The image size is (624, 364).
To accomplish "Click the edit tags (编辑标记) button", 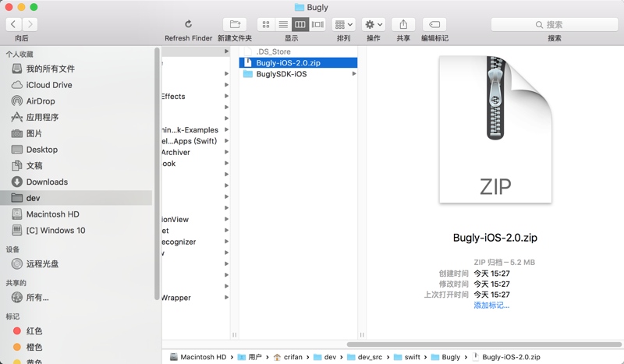I will point(434,25).
